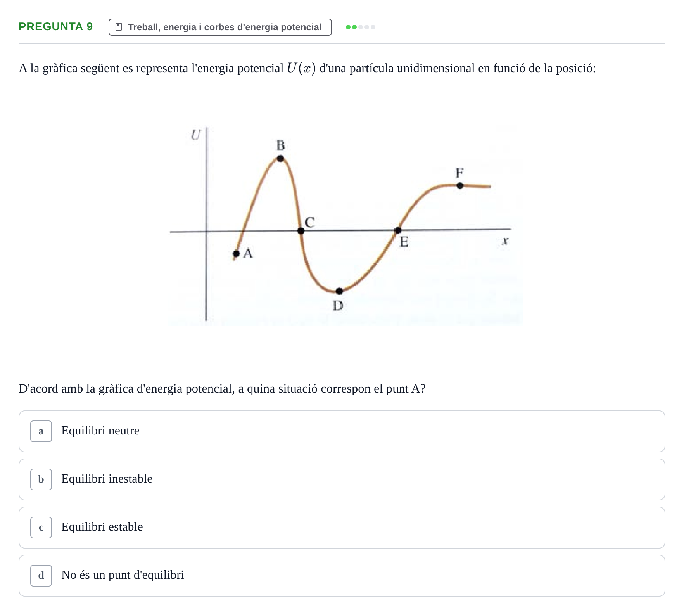Screen dimensions: 684x616
Task: Choose the Equilibri inestable answer
Action: click(x=342, y=479)
